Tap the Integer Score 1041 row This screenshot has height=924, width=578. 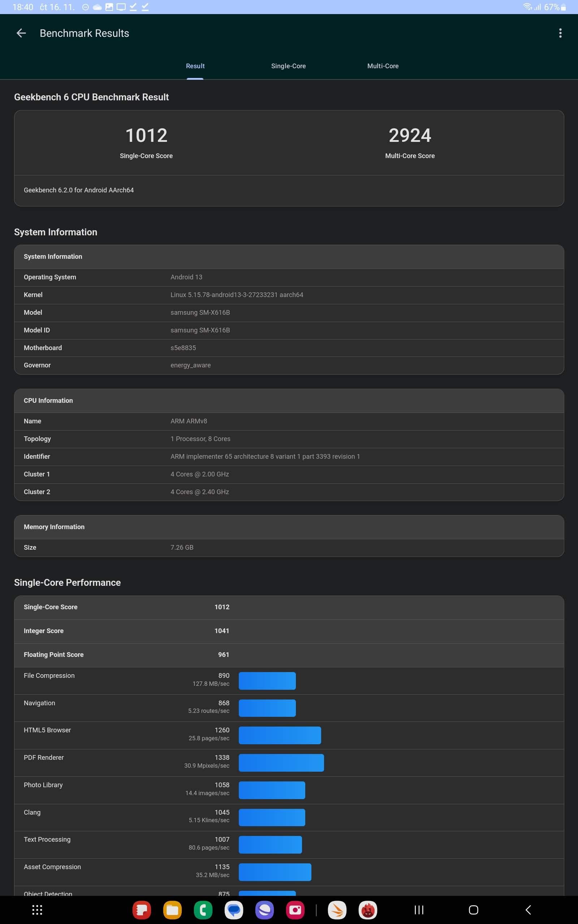coord(289,631)
